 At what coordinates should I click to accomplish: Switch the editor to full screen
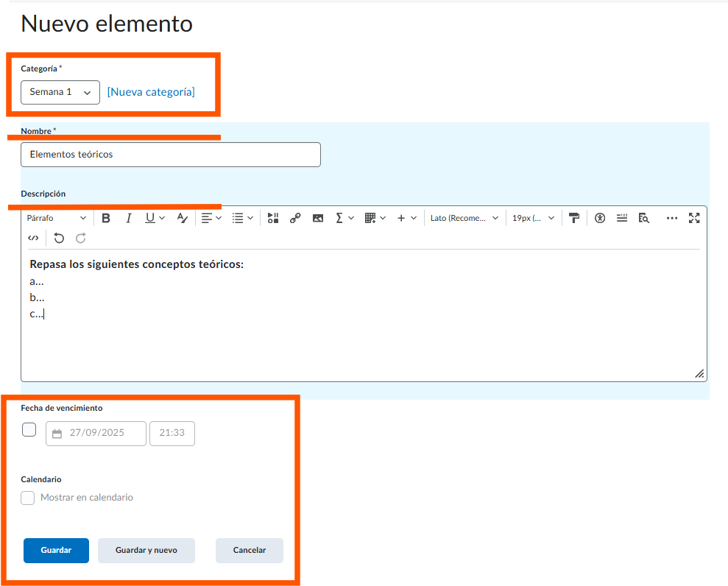point(694,218)
